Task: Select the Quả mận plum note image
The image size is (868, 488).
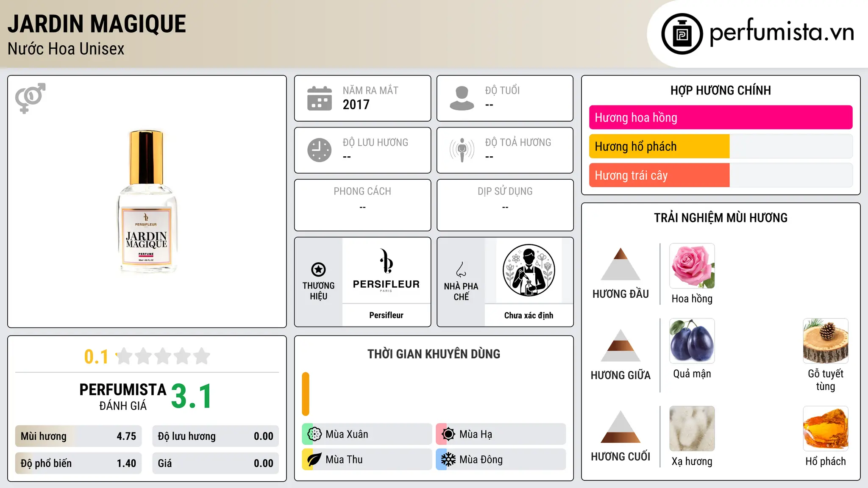Action: click(692, 341)
